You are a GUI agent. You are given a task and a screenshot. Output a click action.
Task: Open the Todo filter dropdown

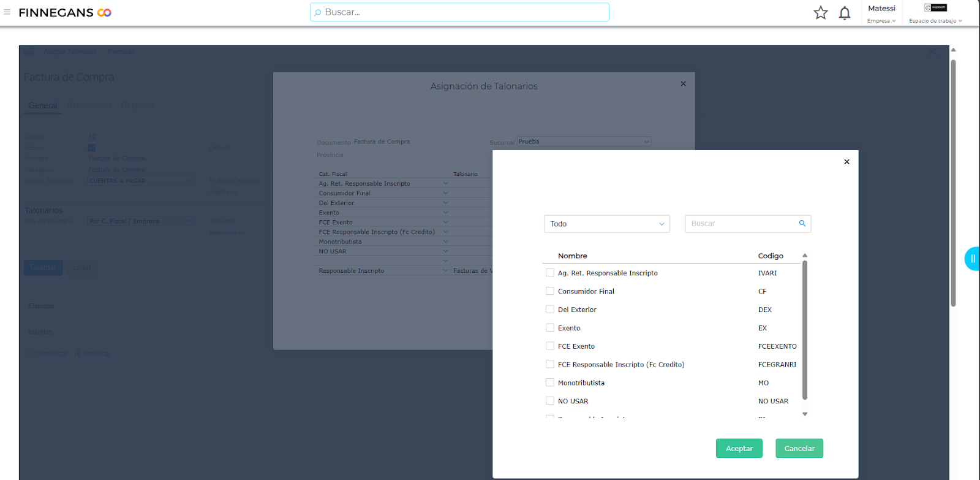point(606,224)
